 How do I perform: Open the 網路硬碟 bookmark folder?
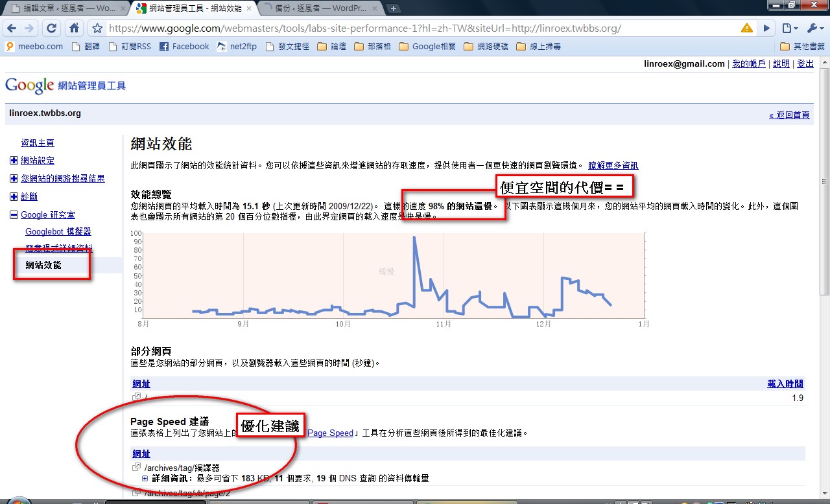tap(486, 47)
